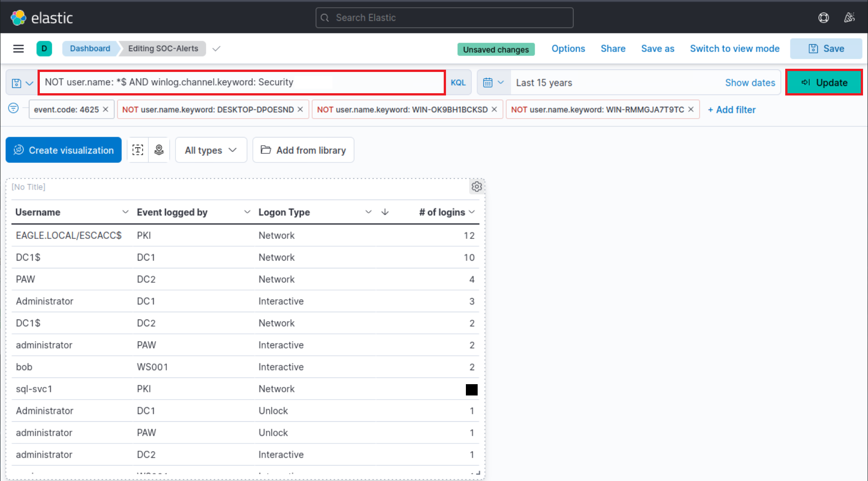This screenshot has width=868, height=481.
Task: Click the Dashboard breadcrumb item
Action: 90,48
